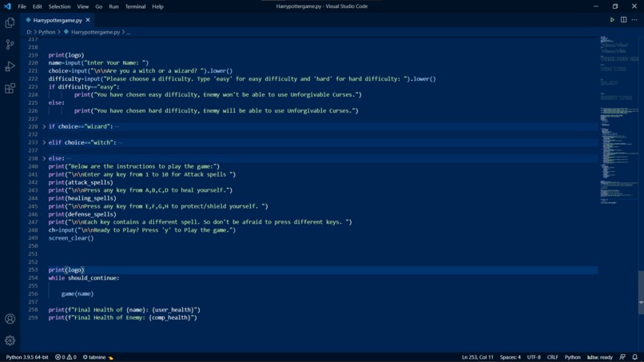Click 'print(healing_spells)' line
The width and height of the screenshot is (644, 362).
pyautogui.click(x=82, y=198)
